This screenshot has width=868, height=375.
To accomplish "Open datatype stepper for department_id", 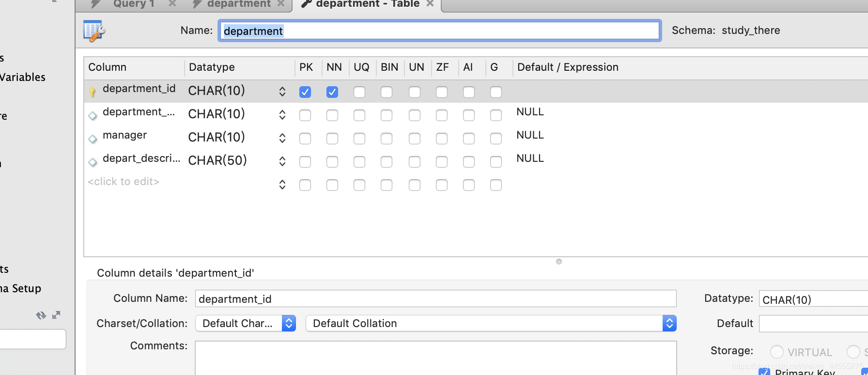I will point(282,92).
